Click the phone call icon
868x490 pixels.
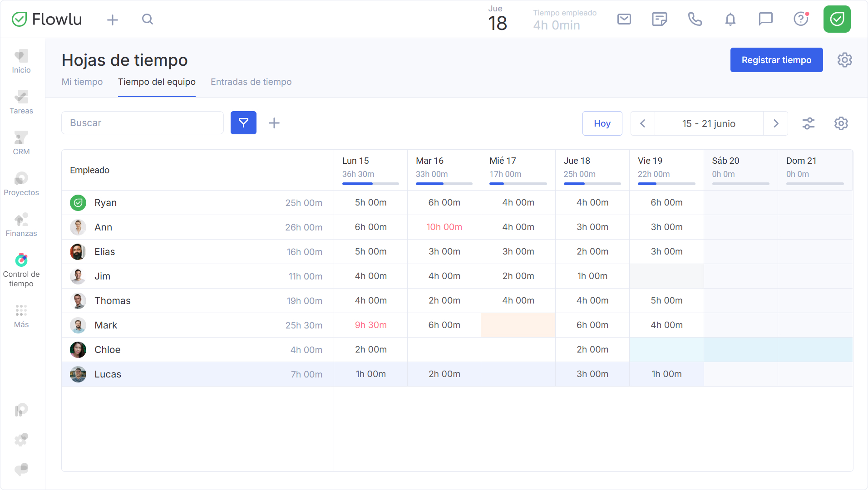[x=695, y=19]
